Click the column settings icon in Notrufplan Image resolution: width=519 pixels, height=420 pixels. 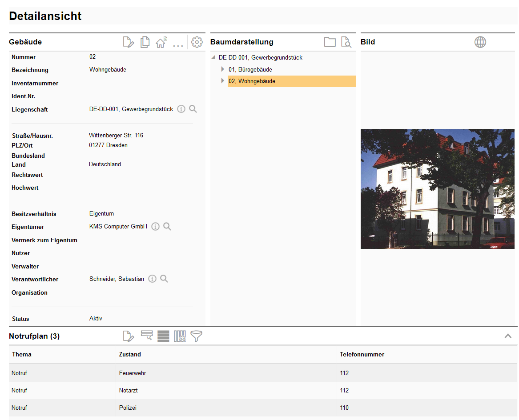pyautogui.click(x=180, y=336)
